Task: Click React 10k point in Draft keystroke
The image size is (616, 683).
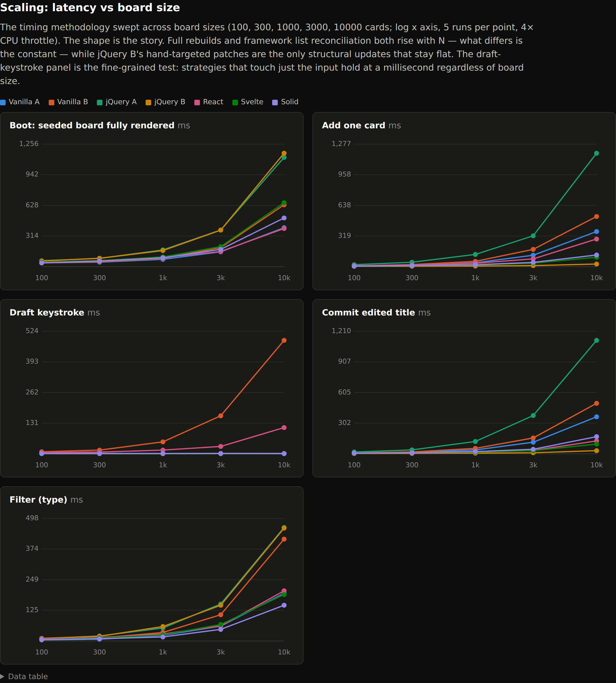Action: [x=284, y=428]
